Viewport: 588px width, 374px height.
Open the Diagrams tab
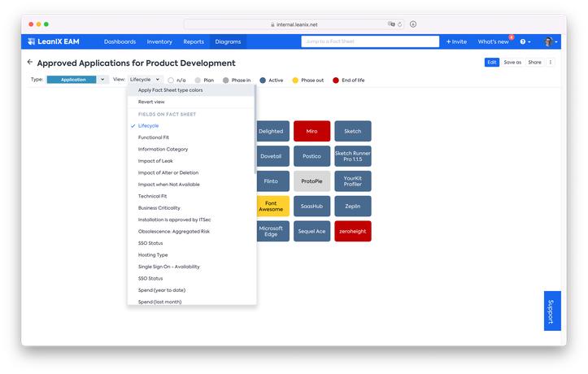tap(228, 41)
